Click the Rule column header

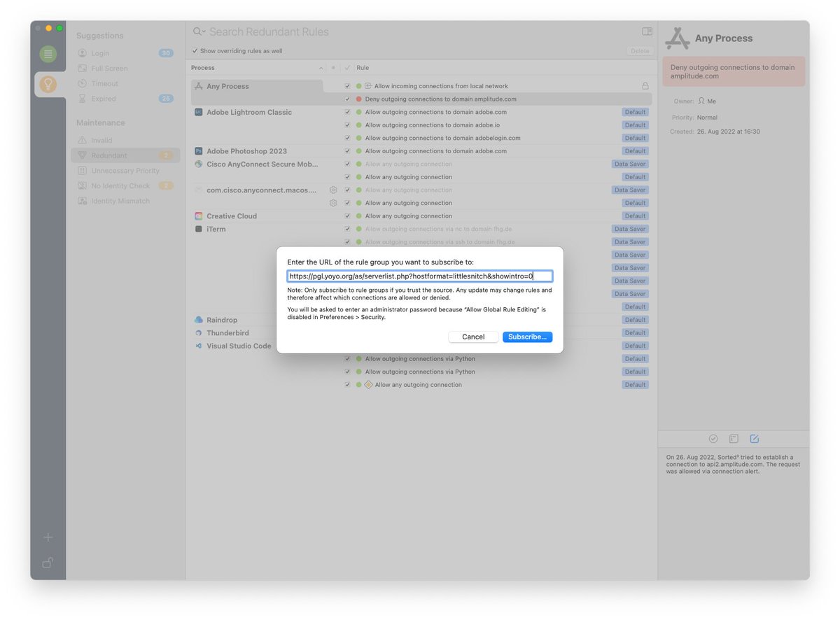[x=363, y=68]
